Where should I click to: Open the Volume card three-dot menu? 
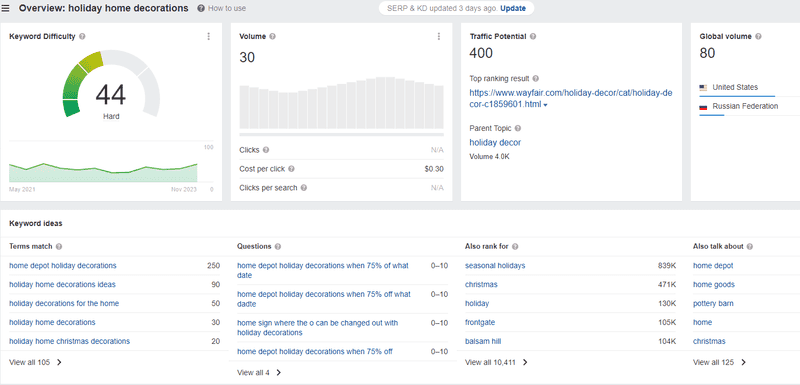(439, 36)
